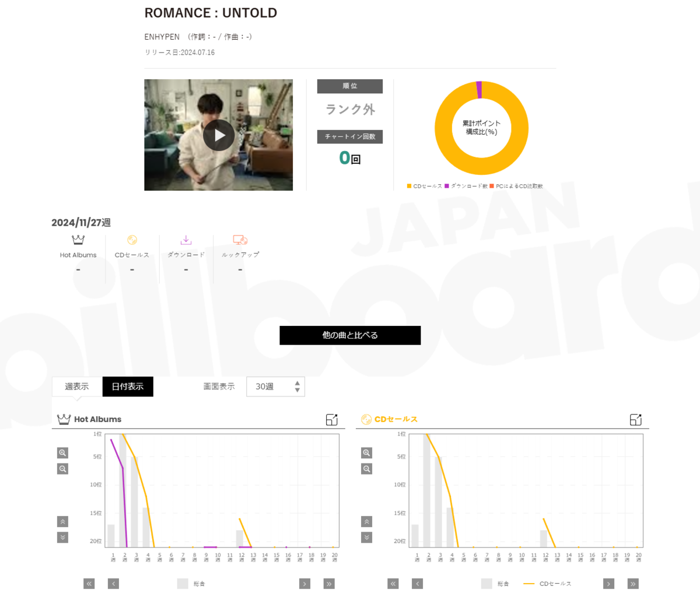Click the 累計ポイント構成比(%) donut label
700x590 pixels.
click(x=482, y=128)
